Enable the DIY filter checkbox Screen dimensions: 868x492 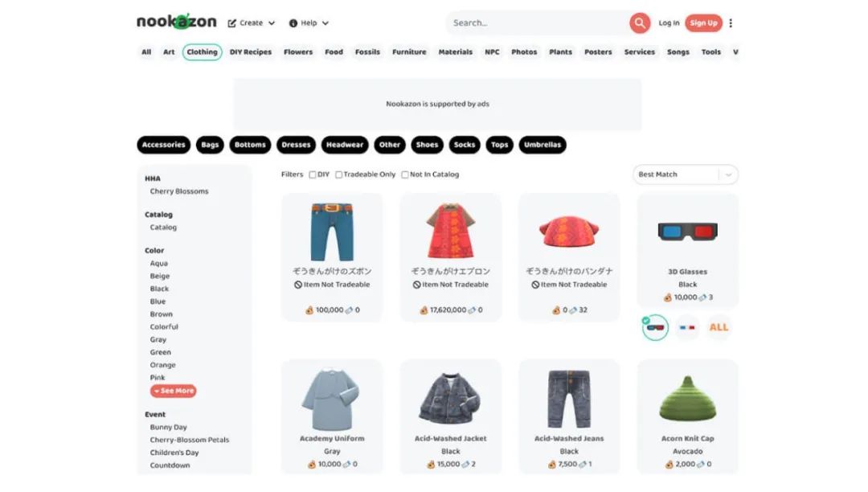pyautogui.click(x=313, y=175)
